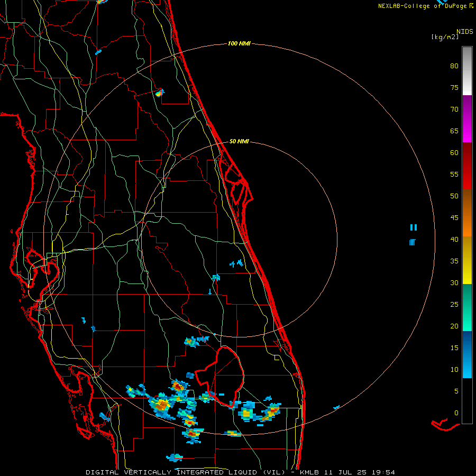Click the "45" value on the scale

coord(454,218)
